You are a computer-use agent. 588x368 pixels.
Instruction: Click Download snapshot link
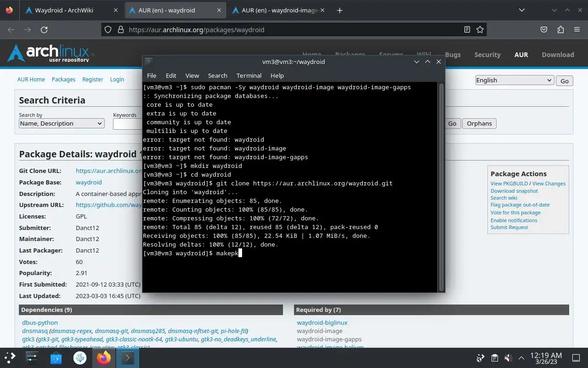pyautogui.click(x=514, y=191)
